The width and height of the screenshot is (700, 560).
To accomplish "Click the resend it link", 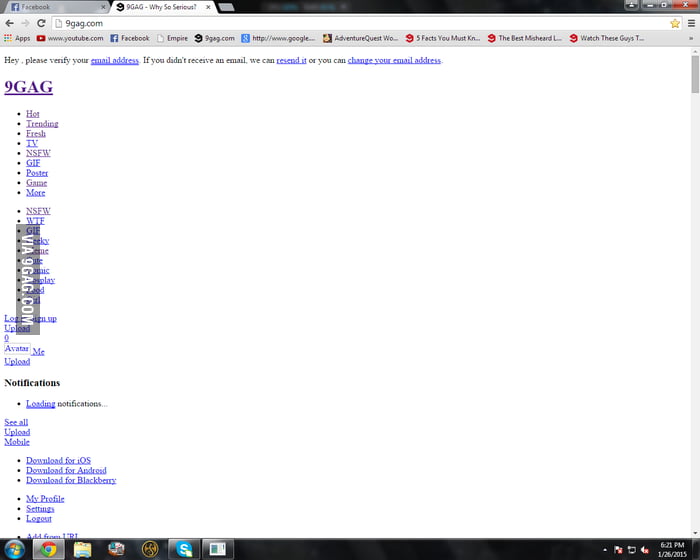I will (292, 60).
